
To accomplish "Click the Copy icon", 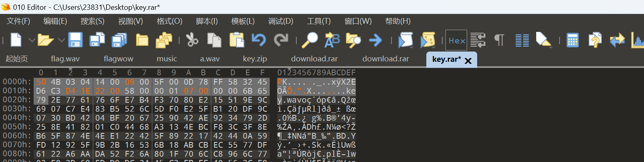I will 214,40.
